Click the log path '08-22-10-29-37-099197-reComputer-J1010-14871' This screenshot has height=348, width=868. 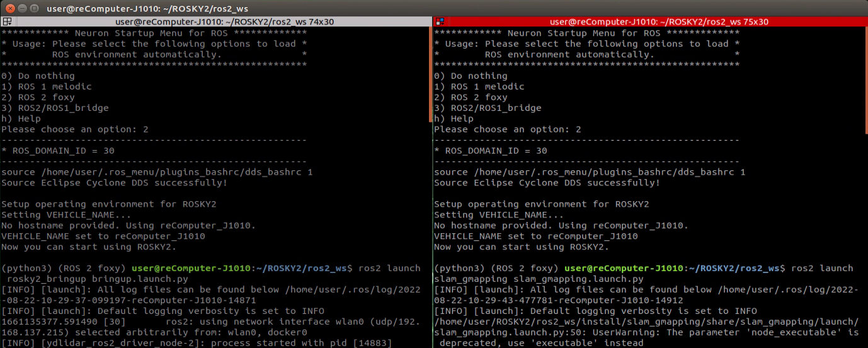128,300
